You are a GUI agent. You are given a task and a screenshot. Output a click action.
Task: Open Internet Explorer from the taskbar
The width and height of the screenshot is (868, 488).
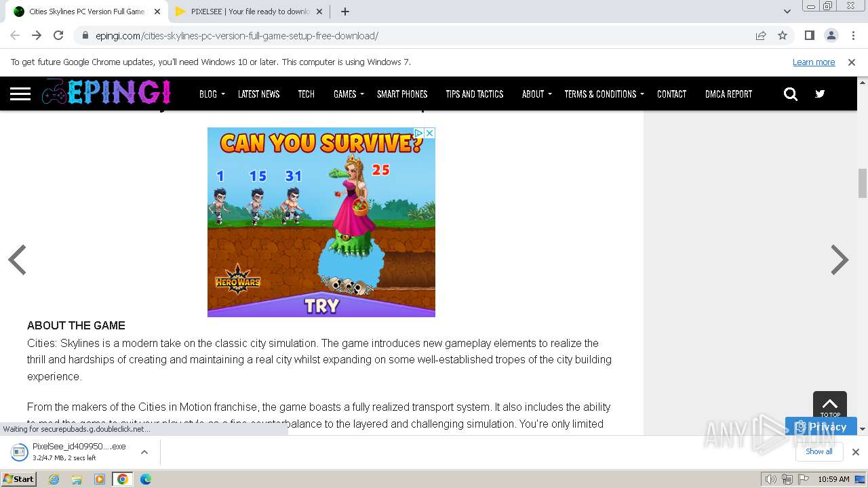[x=54, y=479]
